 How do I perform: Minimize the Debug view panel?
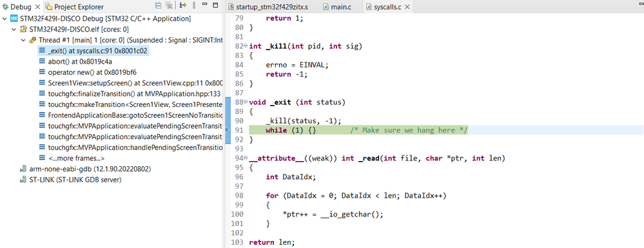(205, 6)
